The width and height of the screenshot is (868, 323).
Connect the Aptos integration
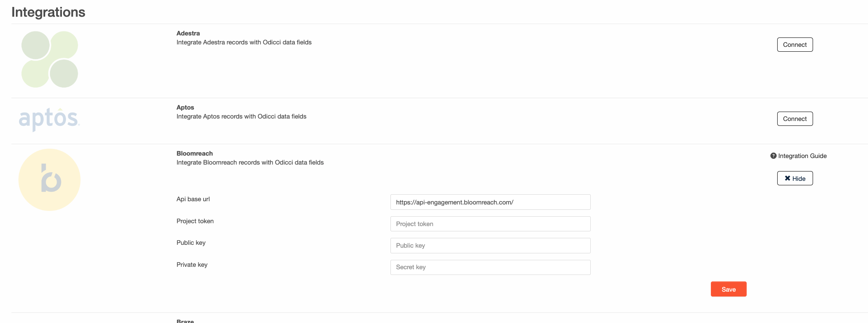coord(794,119)
